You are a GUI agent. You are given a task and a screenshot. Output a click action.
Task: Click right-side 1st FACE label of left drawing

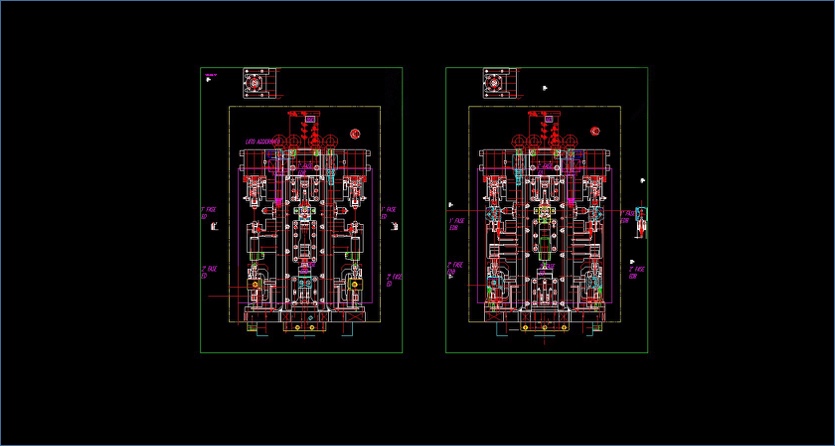(x=390, y=213)
